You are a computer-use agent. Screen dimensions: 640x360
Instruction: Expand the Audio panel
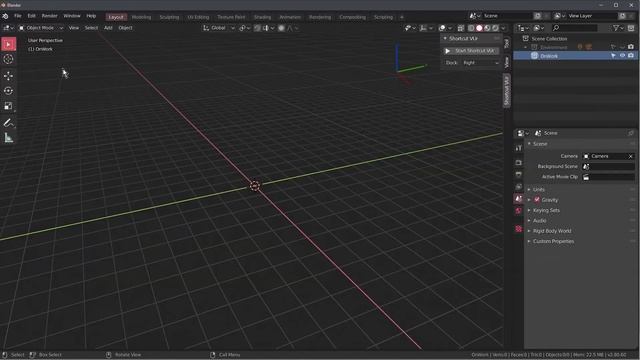coord(540,221)
